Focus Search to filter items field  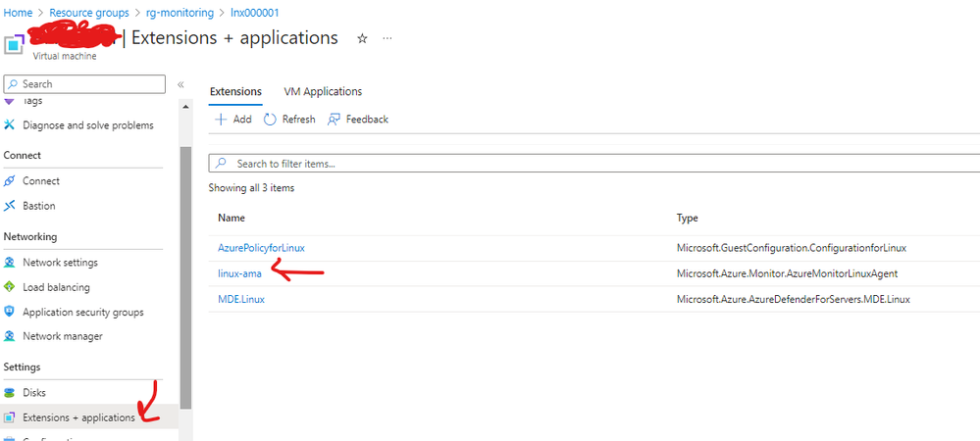pyautogui.click(x=594, y=164)
